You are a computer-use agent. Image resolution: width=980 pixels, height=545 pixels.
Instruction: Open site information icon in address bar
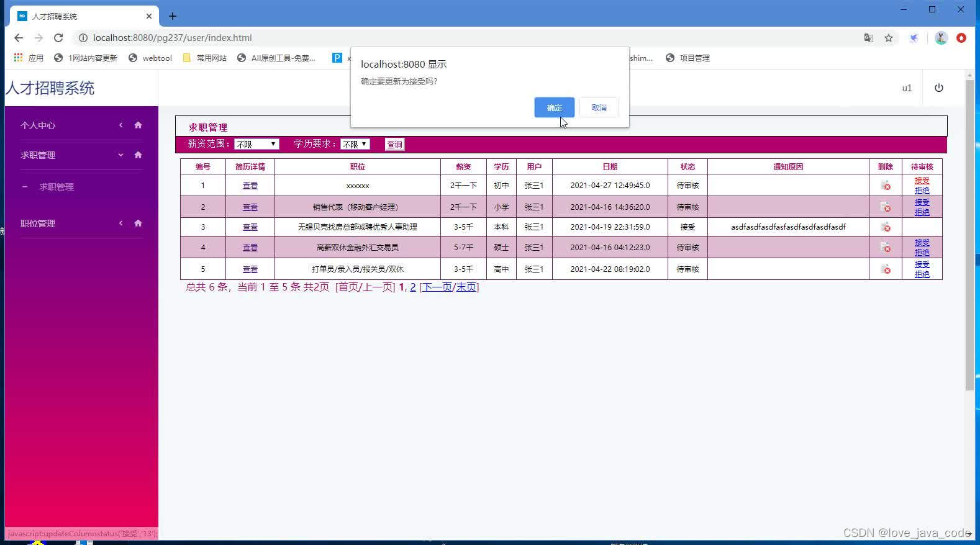83,38
